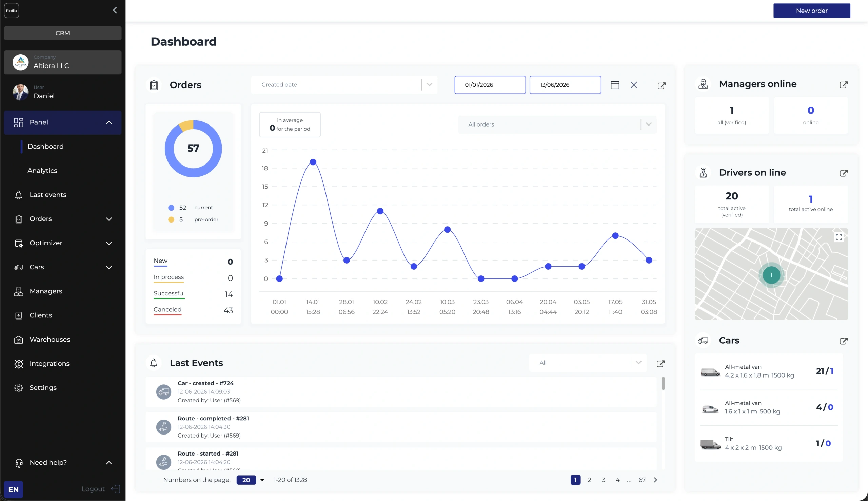This screenshot has width=868, height=501.
Task: Select the Canceled status row
Action: pyautogui.click(x=193, y=310)
